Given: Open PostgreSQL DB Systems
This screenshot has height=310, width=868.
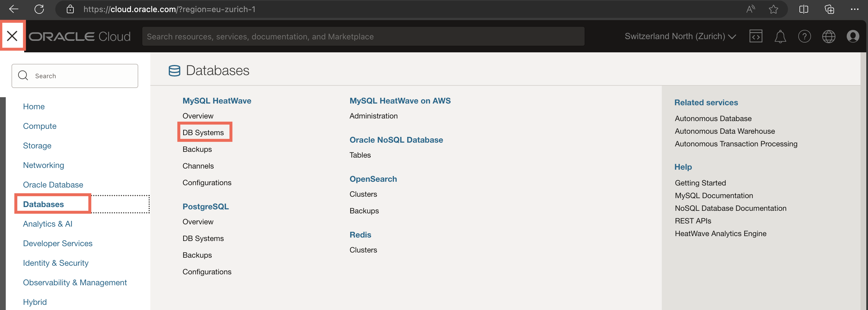Looking at the screenshot, I should point(203,238).
